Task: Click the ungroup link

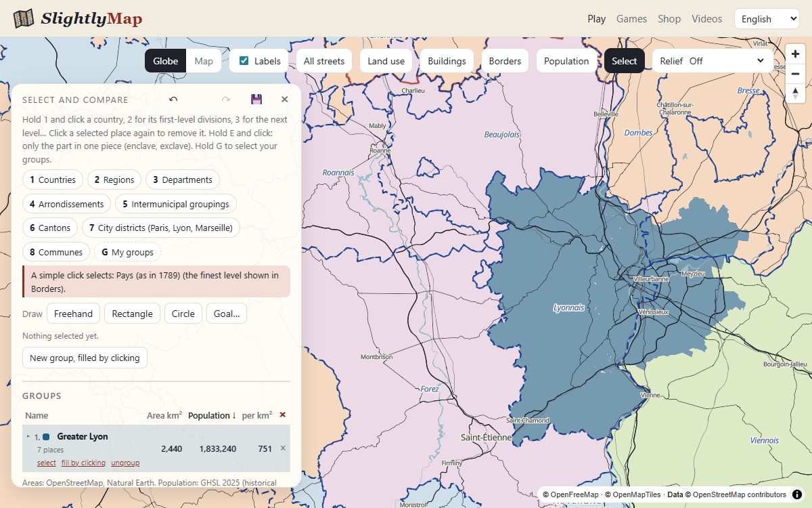Action: coord(125,463)
